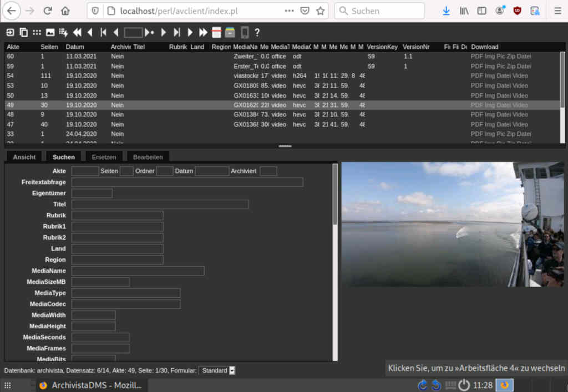Open the page actions three-dots menu in the address bar
The height and width of the screenshot is (392, 568).
pyautogui.click(x=289, y=11)
